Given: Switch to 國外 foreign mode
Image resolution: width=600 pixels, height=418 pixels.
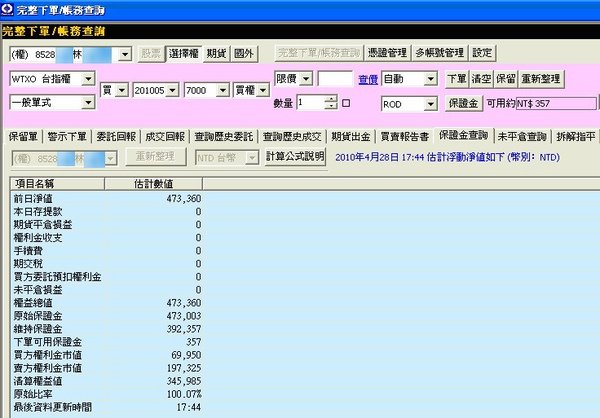Looking at the screenshot, I should coord(244,54).
